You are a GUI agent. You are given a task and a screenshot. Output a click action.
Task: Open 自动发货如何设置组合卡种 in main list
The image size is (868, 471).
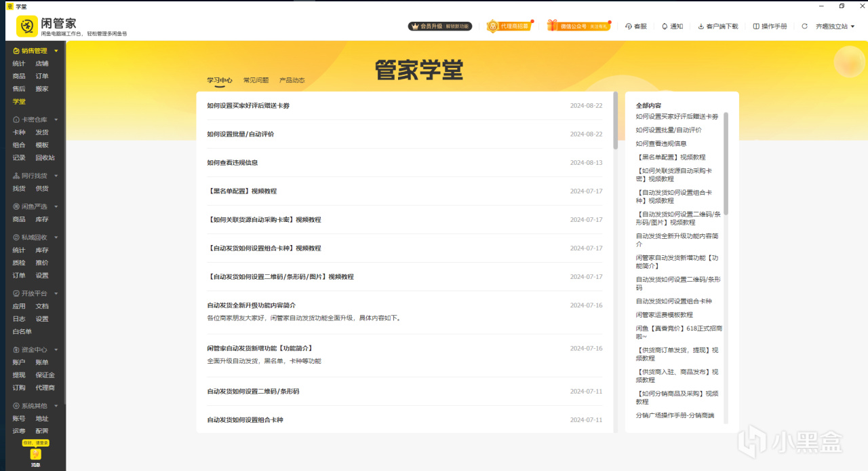(245, 420)
